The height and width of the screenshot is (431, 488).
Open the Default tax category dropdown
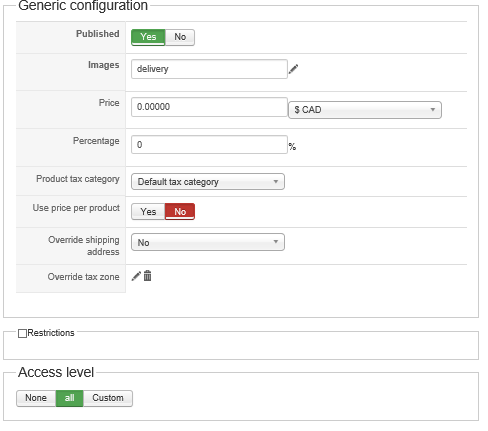click(208, 182)
